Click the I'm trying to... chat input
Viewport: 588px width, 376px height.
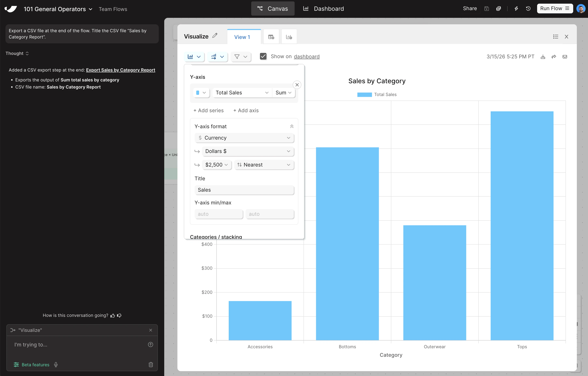click(x=78, y=345)
